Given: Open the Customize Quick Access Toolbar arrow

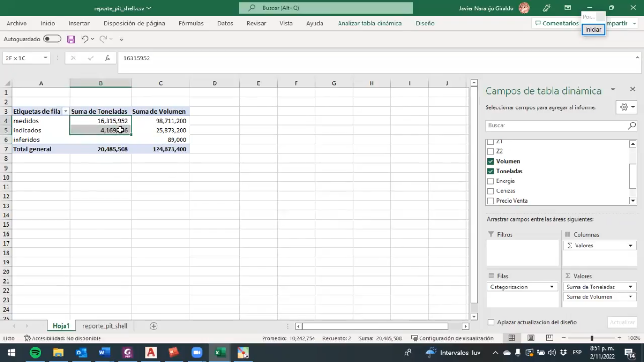Looking at the screenshot, I should 121,39.
